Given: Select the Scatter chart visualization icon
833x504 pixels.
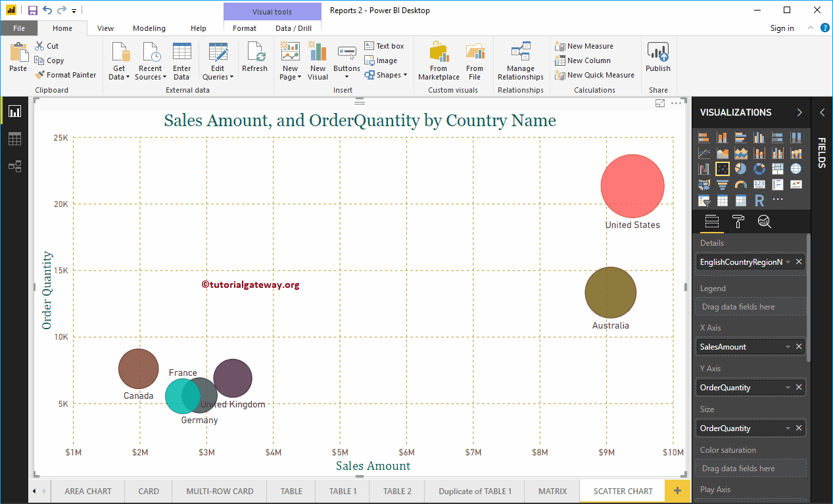Looking at the screenshot, I should click(x=723, y=168).
